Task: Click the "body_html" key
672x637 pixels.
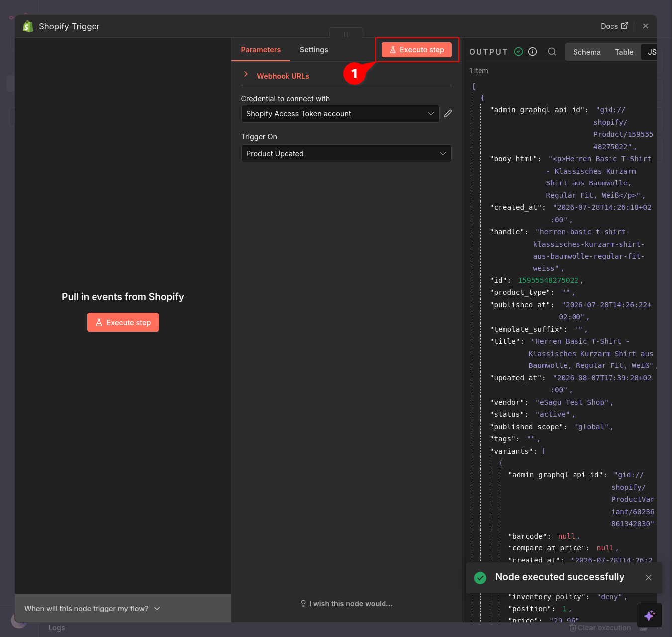Action: [x=513, y=159]
